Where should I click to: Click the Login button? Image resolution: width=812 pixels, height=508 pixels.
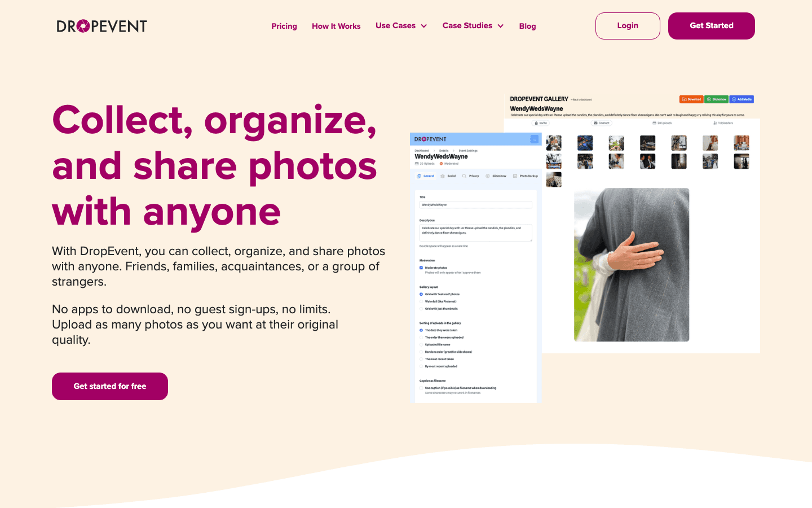pos(628,26)
